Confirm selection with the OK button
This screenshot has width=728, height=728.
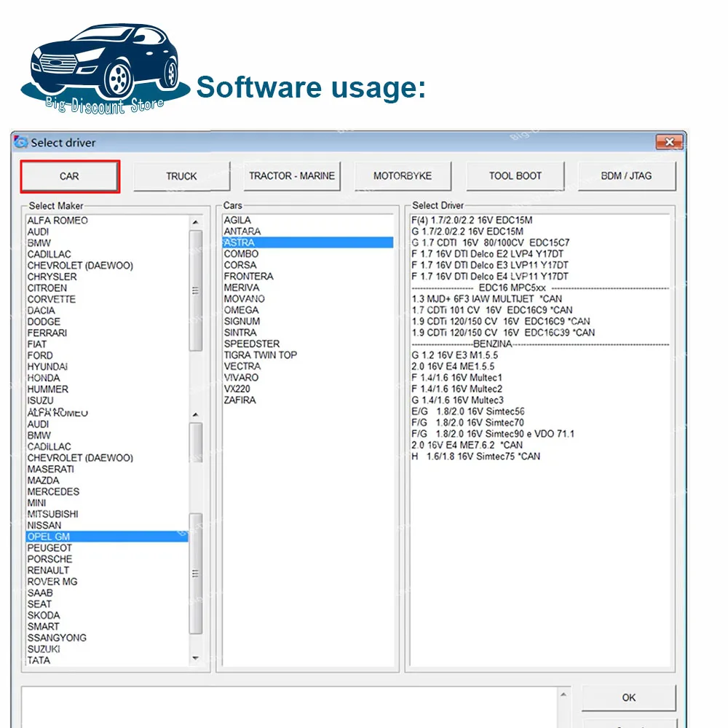click(629, 698)
